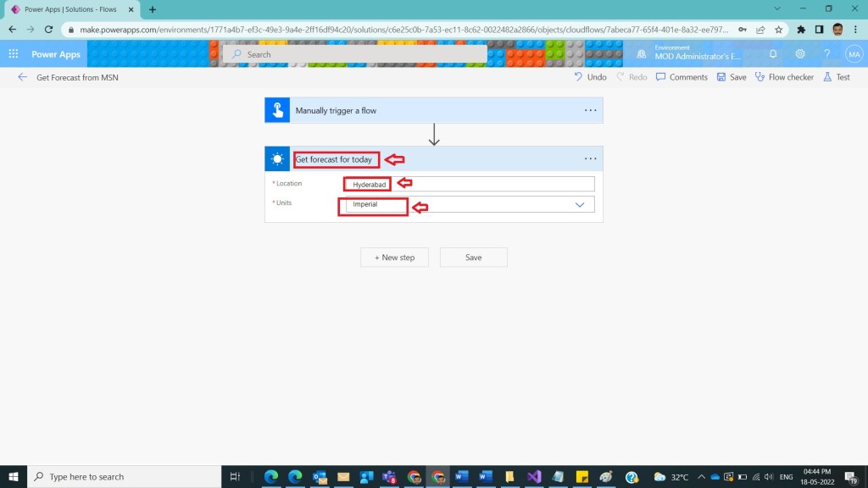Open the help question mark icon

(826, 54)
